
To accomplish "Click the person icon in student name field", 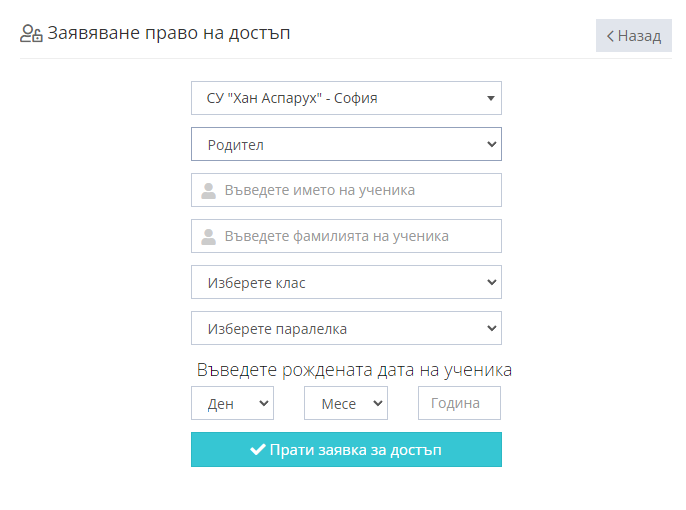I will (x=208, y=191).
